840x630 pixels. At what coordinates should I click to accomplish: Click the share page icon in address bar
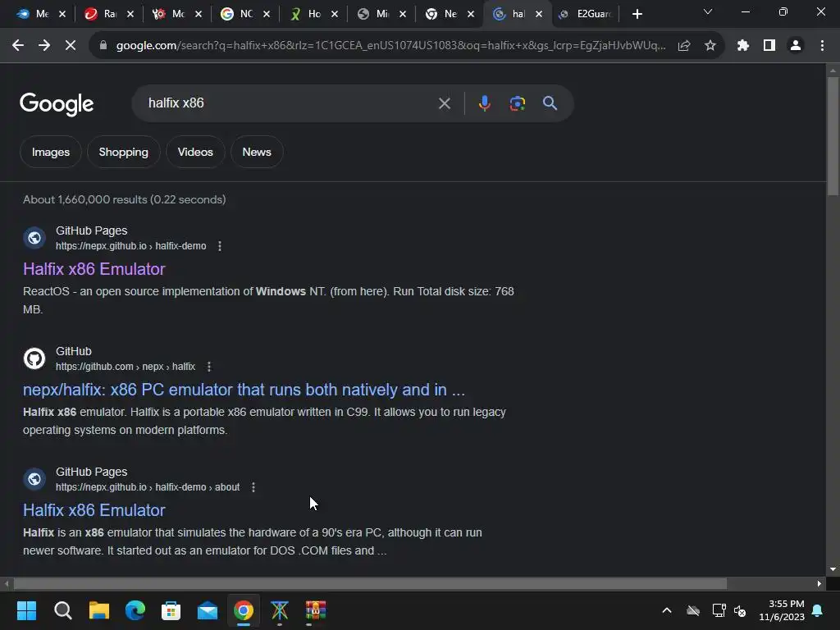[x=684, y=46]
